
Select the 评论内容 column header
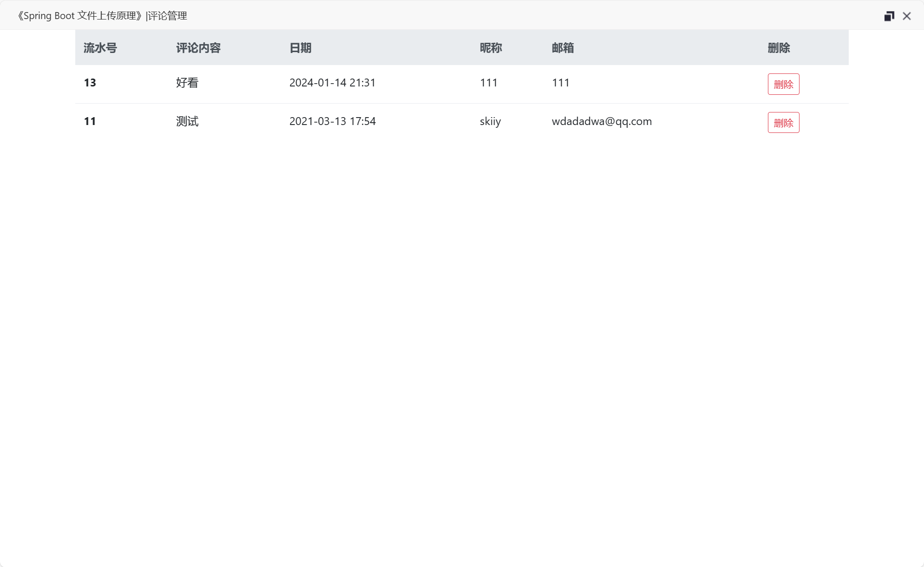point(198,47)
